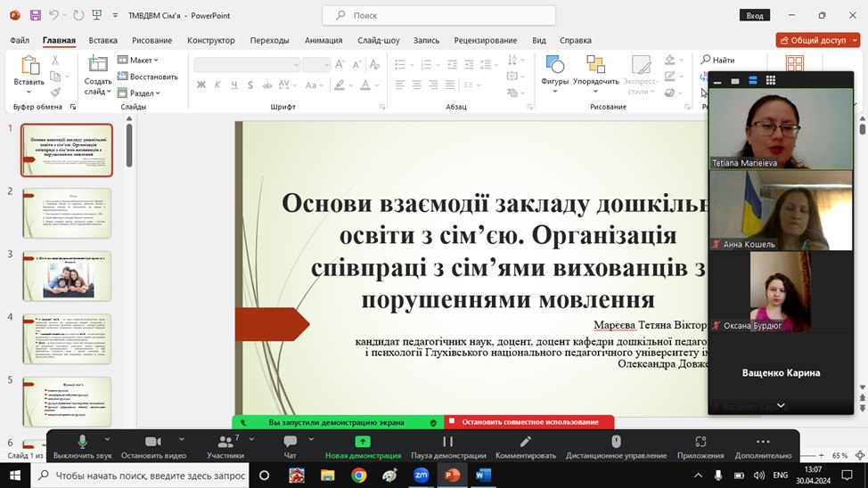Open the Дополнительно more options

click(x=763, y=443)
